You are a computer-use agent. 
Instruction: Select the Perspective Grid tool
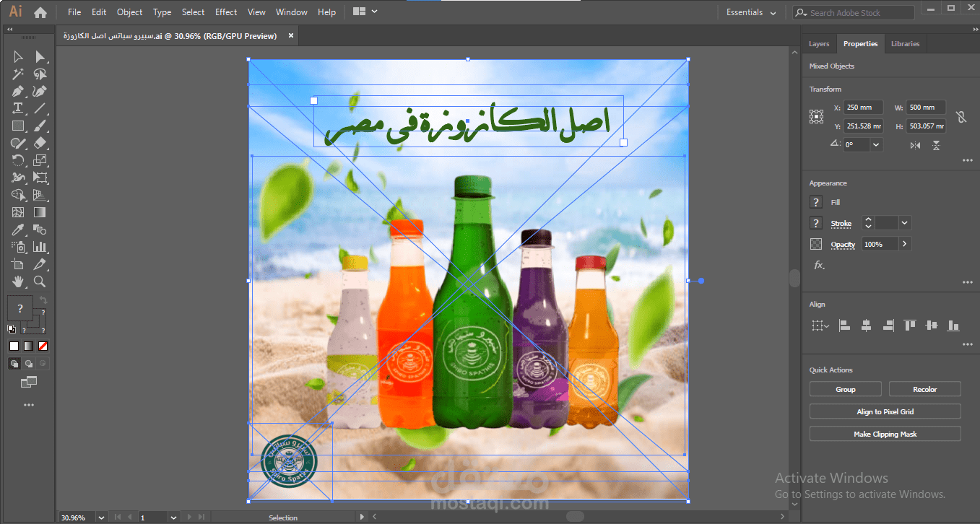pyautogui.click(x=40, y=195)
